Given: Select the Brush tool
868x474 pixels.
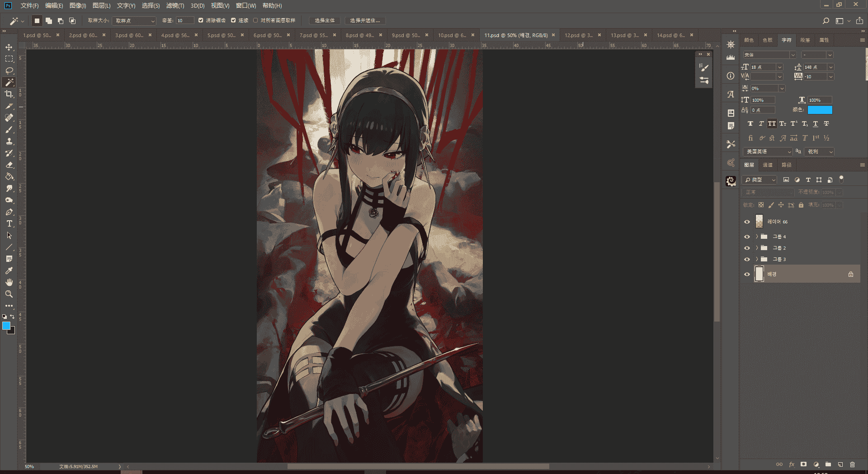Looking at the screenshot, I should pos(9,129).
